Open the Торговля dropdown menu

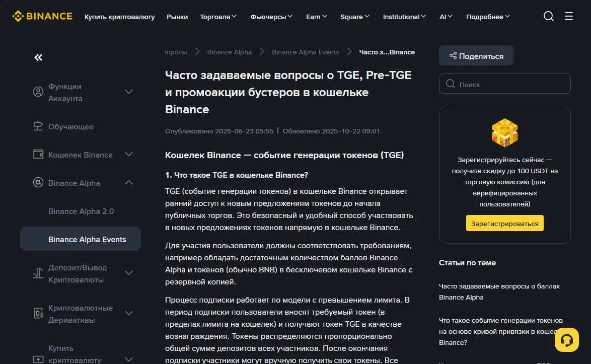(x=218, y=17)
